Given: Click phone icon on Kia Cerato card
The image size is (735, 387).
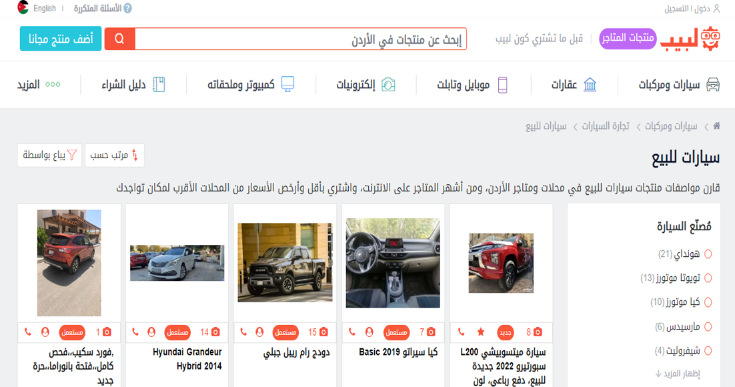Looking at the screenshot, I should [x=352, y=332].
